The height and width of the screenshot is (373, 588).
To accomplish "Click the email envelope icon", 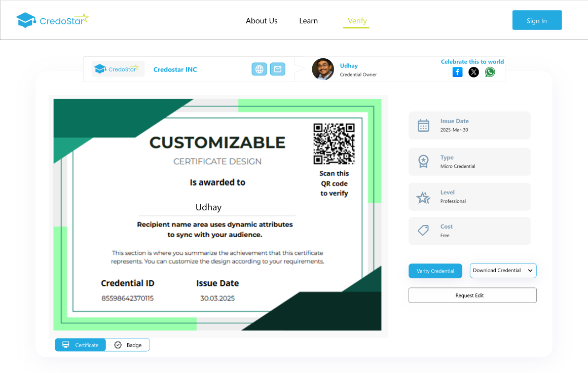I will (277, 69).
